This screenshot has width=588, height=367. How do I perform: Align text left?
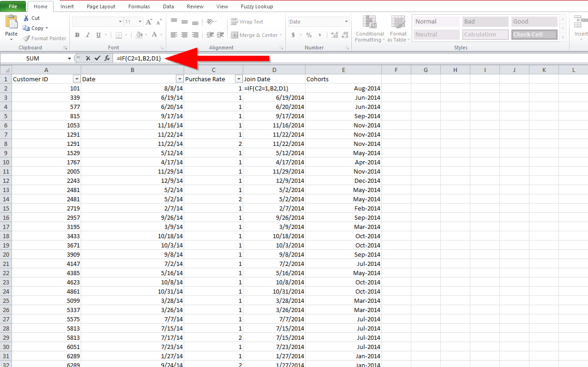[x=174, y=35]
